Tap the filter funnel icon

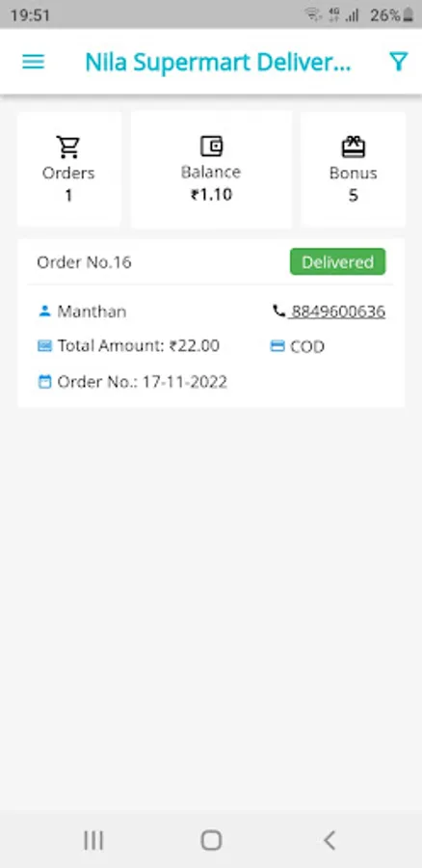click(398, 62)
